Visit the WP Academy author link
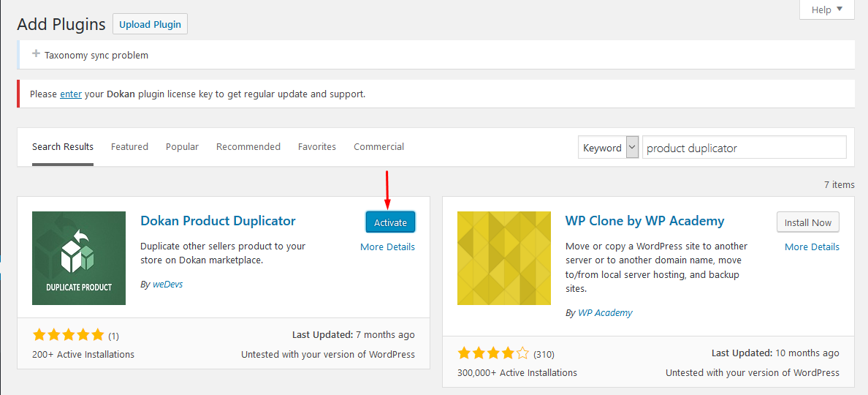The width and height of the screenshot is (868, 395). tap(605, 312)
